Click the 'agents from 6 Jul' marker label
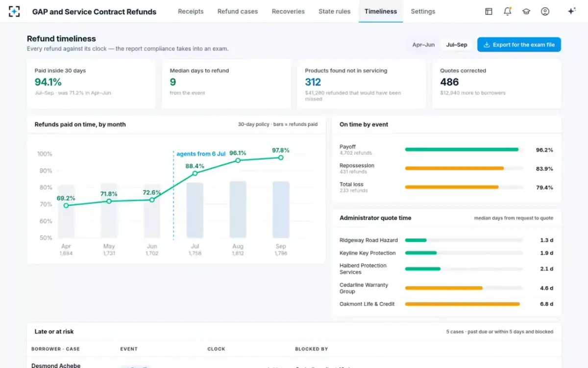Image resolution: width=588 pixels, height=368 pixels. pyautogui.click(x=201, y=154)
